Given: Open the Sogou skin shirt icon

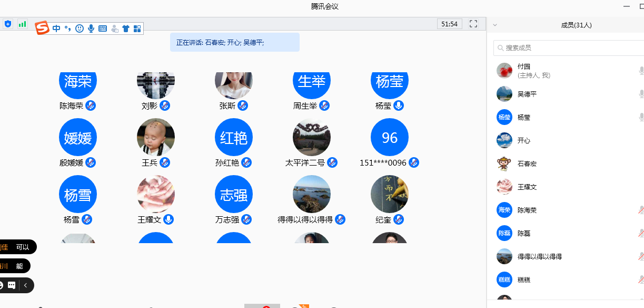Looking at the screenshot, I should pyautogui.click(x=126, y=28).
